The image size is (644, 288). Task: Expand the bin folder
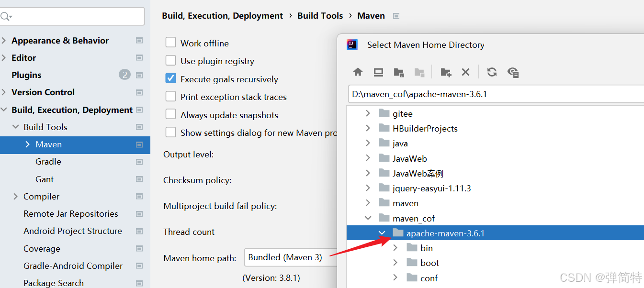(395, 248)
